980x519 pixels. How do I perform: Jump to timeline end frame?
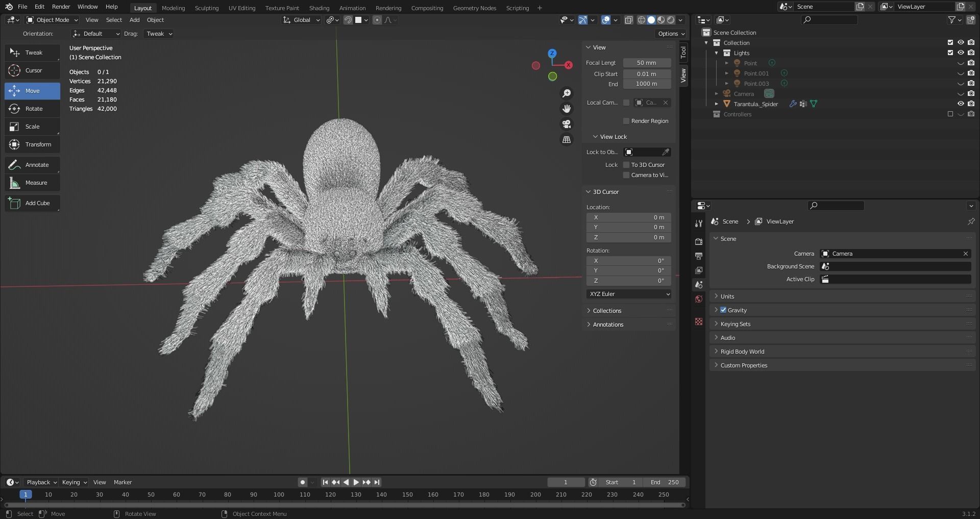coord(377,482)
